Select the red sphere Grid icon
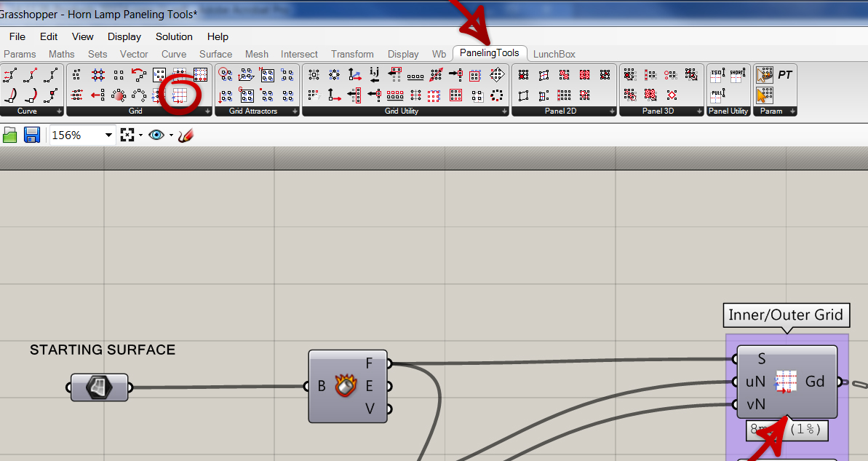Screen dimensions: 868x461 pos(119,95)
